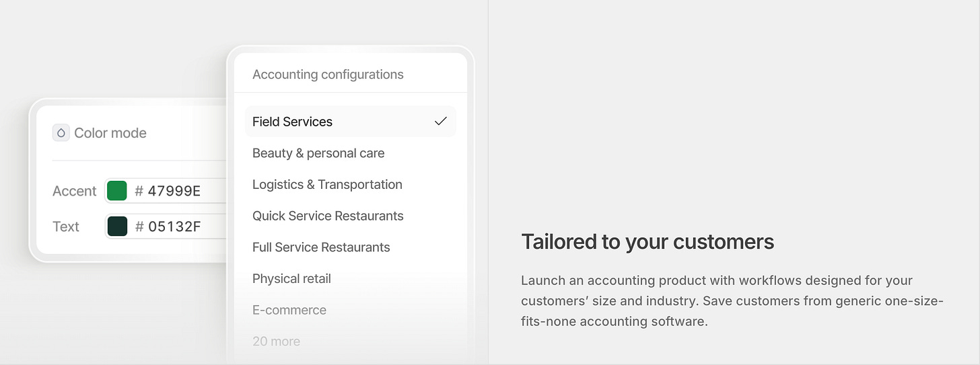Screen dimensions: 980x365
Task: Click the Accounting configurations header
Action: [x=328, y=75]
